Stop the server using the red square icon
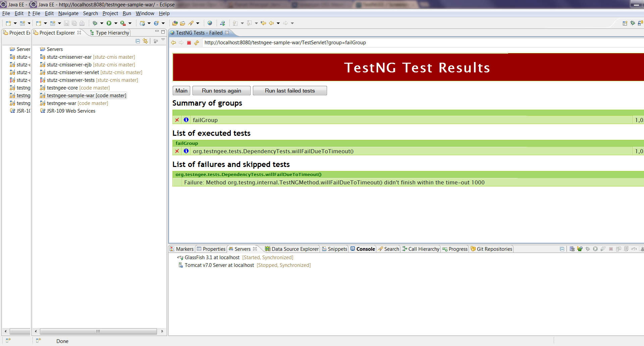644x346 pixels. pos(611,249)
